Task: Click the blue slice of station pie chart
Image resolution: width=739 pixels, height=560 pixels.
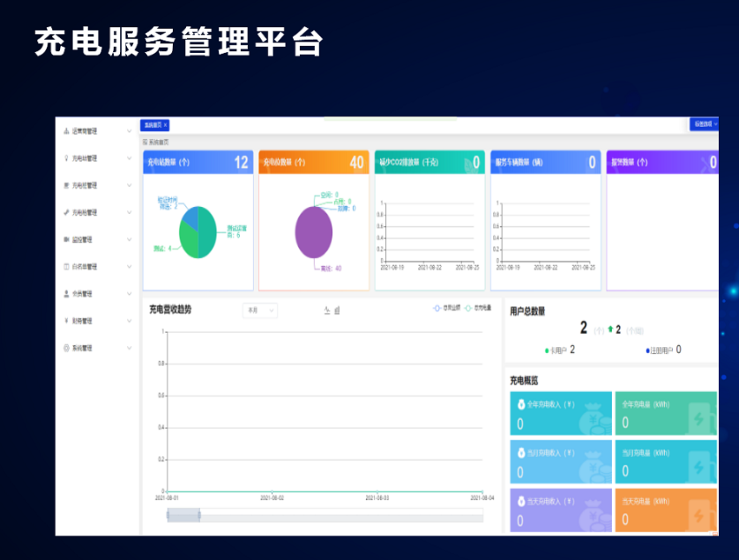Action: coord(190,218)
